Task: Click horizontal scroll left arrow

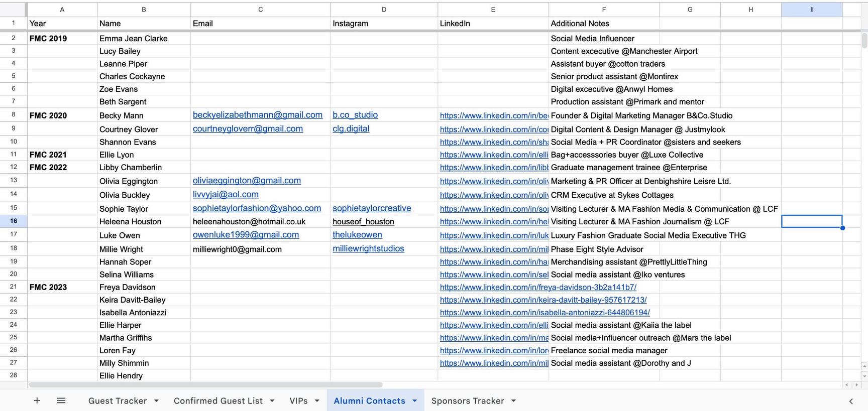Action: click(x=847, y=385)
